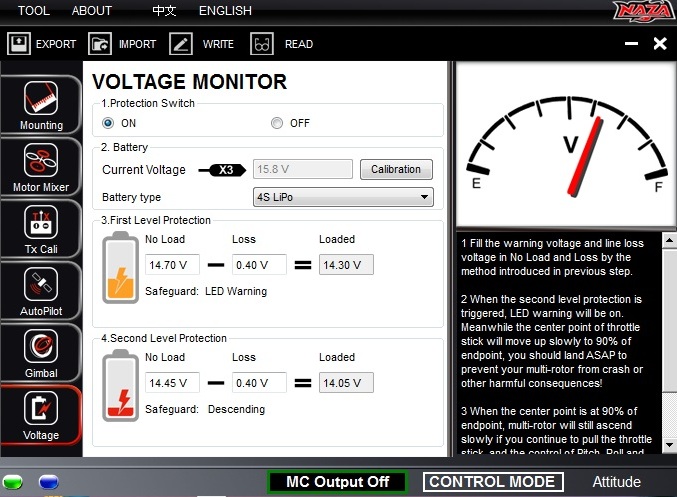Image resolution: width=677 pixels, height=497 pixels.
Task: Set Protection Switch to OFF
Action: click(x=276, y=123)
